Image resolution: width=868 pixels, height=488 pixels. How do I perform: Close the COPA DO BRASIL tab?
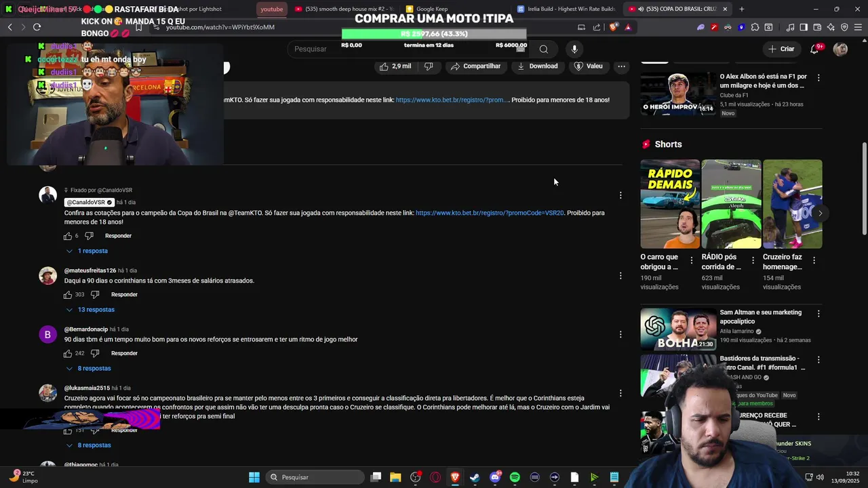tap(725, 9)
